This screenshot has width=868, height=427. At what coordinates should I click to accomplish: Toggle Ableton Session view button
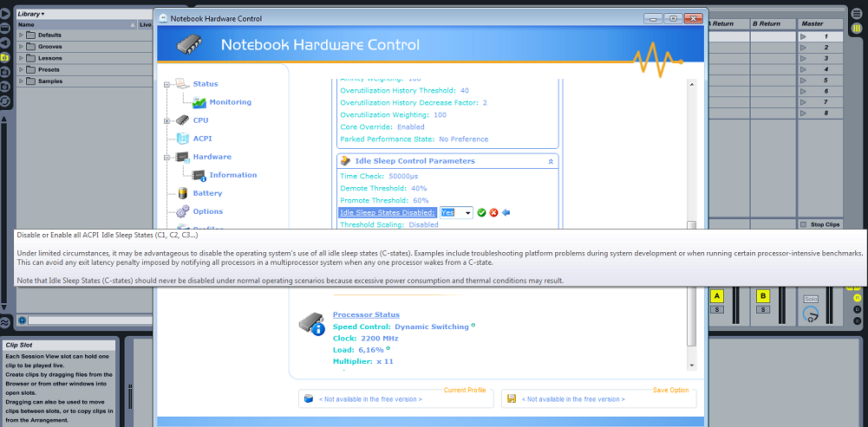[856, 28]
